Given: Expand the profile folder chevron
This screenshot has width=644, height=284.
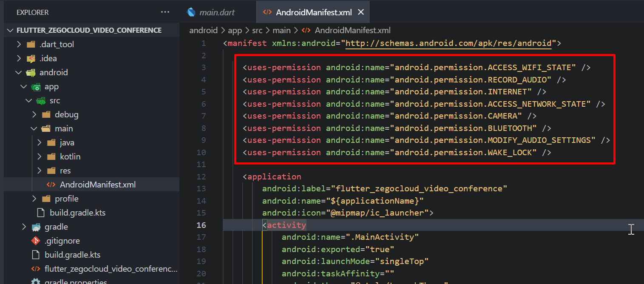Looking at the screenshot, I should (x=34, y=199).
